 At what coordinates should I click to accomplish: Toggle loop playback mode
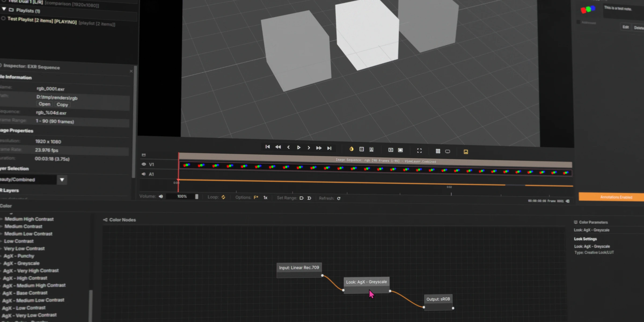[x=224, y=197]
